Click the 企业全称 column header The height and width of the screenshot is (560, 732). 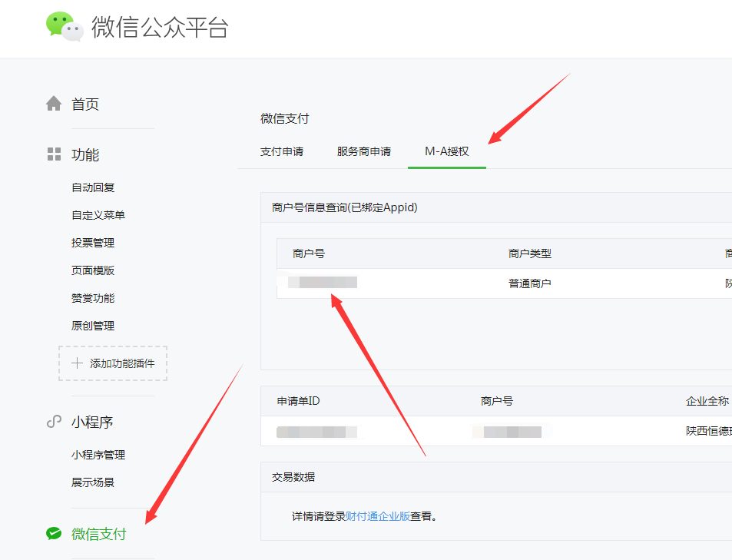click(x=707, y=401)
